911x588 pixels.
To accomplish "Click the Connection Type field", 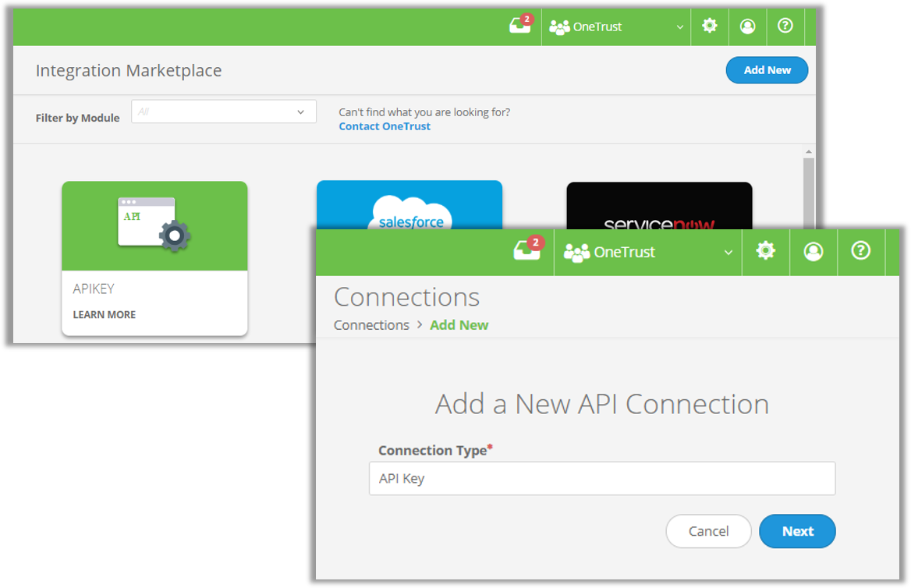I will [602, 478].
